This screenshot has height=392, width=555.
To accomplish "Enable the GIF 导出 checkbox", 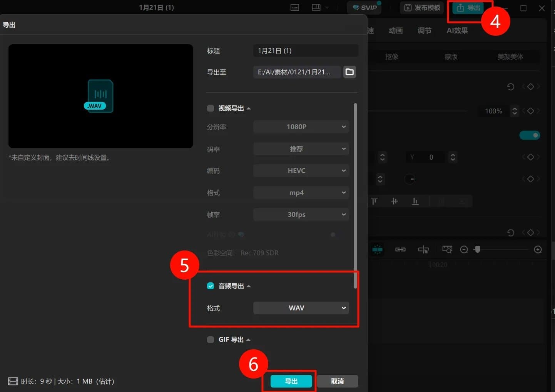I will coord(211,340).
